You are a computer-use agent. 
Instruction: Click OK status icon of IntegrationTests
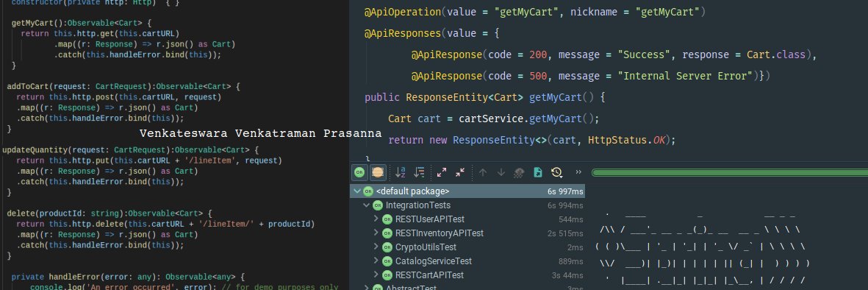point(378,205)
